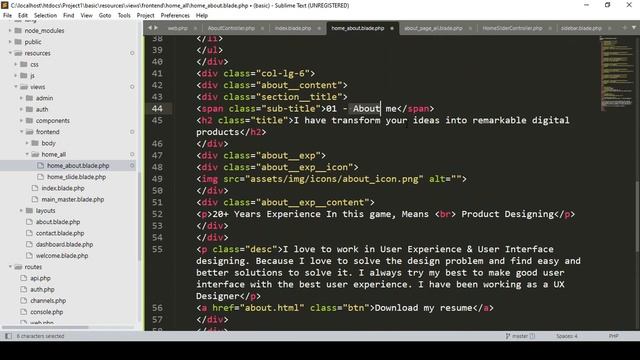Image resolution: width=640 pixels, height=360 pixels.
Task: Open dashboard.blade.php in sidebar
Action: 64,244
